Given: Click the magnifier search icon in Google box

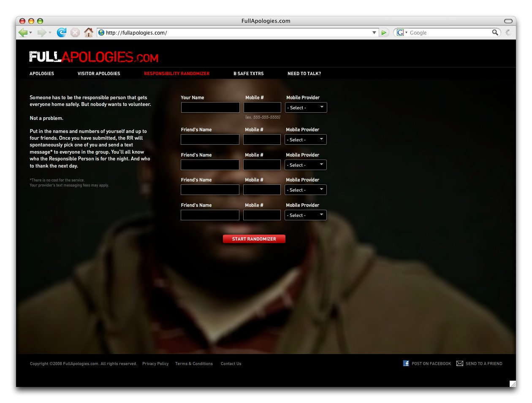Looking at the screenshot, I should (495, 32).
